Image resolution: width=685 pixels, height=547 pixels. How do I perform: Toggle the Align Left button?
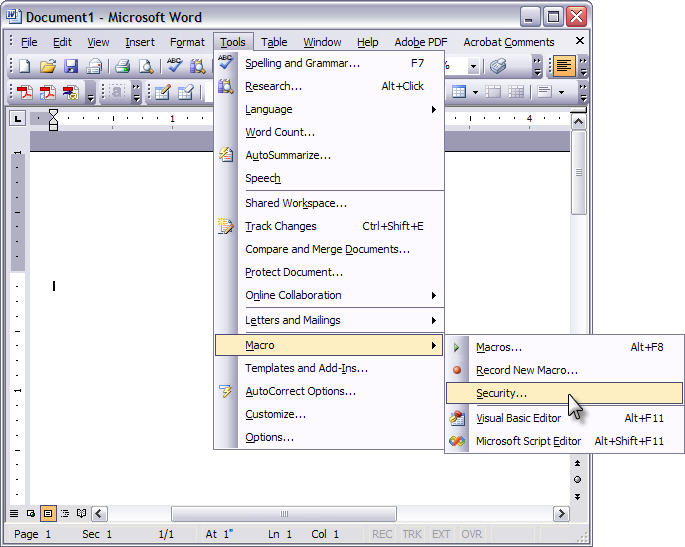point(564,66)
